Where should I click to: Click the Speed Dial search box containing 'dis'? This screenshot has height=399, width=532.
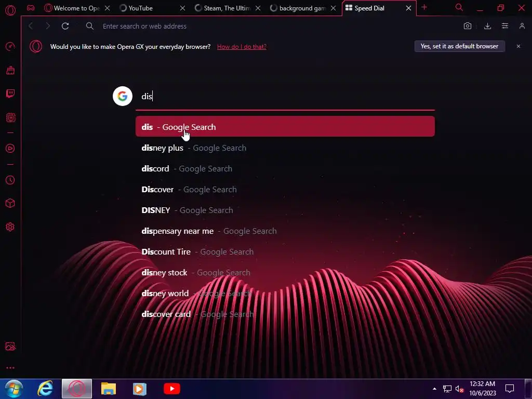point(285,96)
